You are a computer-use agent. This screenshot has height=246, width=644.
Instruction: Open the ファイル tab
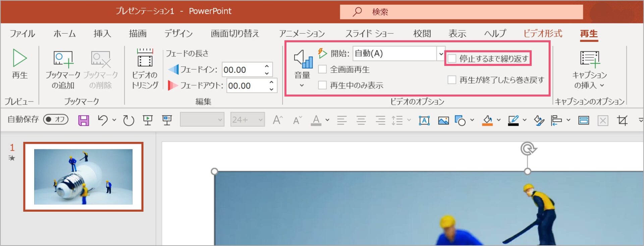[x=22, y=34]
